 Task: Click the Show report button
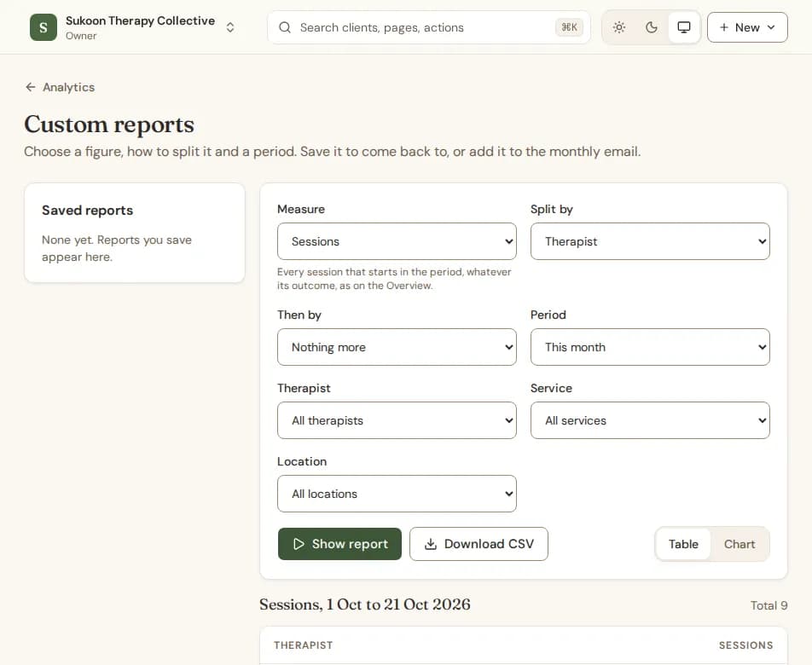[339, 544]
